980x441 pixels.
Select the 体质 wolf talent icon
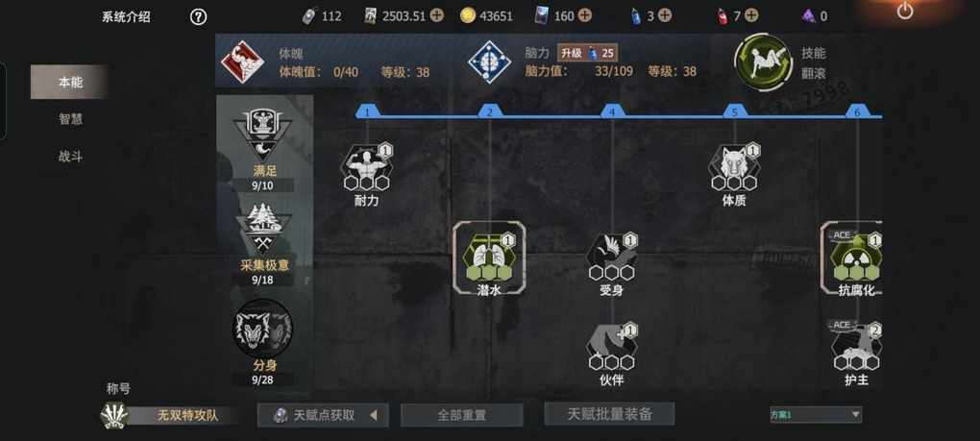click(x=734, y=167)
